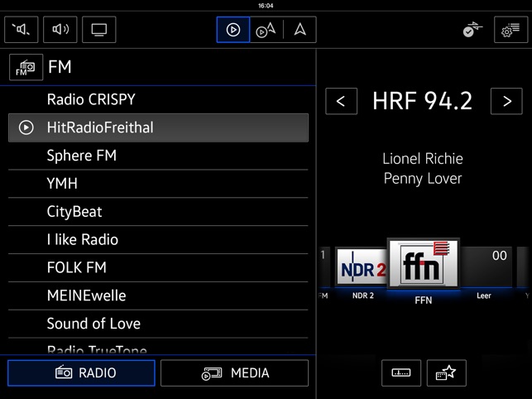Switch to the RADIO tab
532x399 pixels.
pyautogui.click(x=82, y=373)
